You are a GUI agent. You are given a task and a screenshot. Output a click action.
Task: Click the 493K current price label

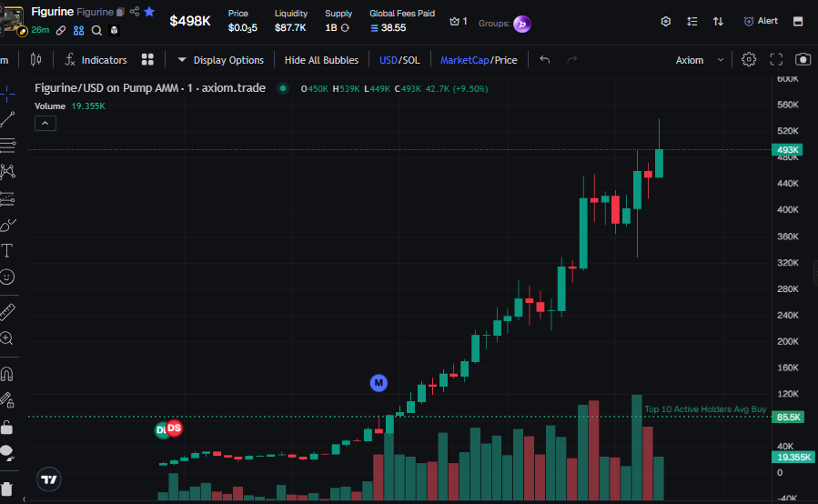tap(787, 150)
